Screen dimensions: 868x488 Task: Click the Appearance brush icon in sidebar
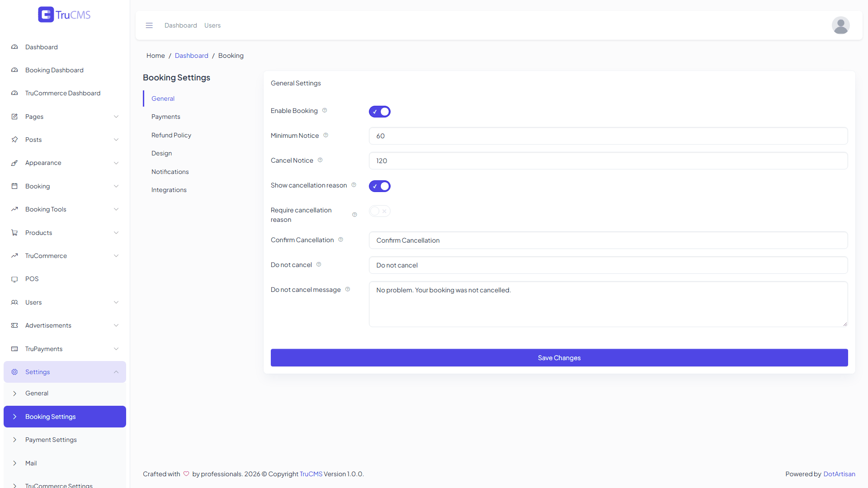14,163
